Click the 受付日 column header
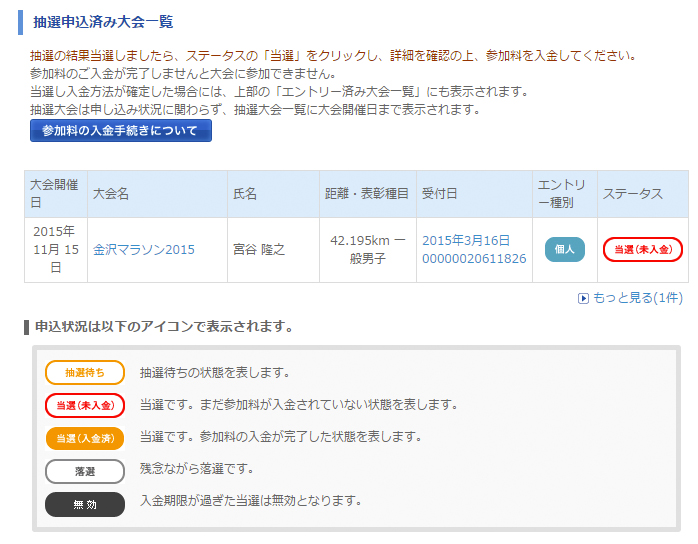Viewport: 698px width, 544px height. (440, 194)
